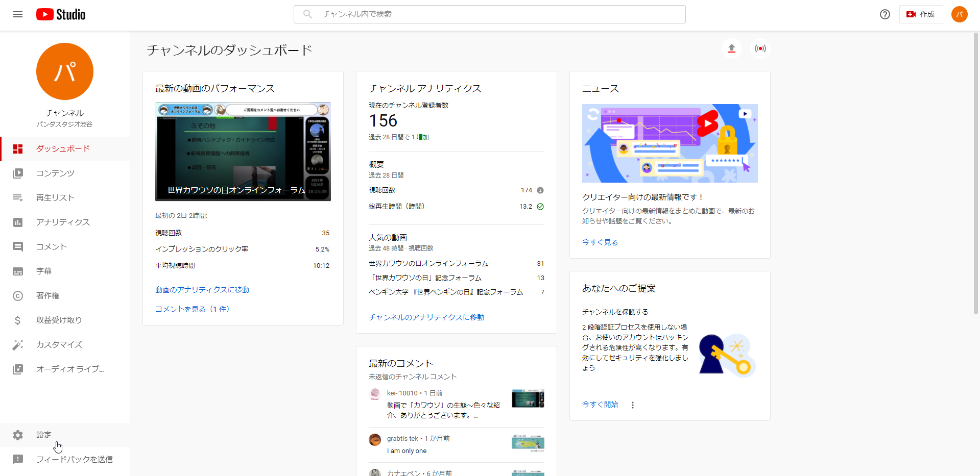Click the 字幕 subtitles icon
The width and height of the screenshot is (980, 476).
(x=18, y=271)
